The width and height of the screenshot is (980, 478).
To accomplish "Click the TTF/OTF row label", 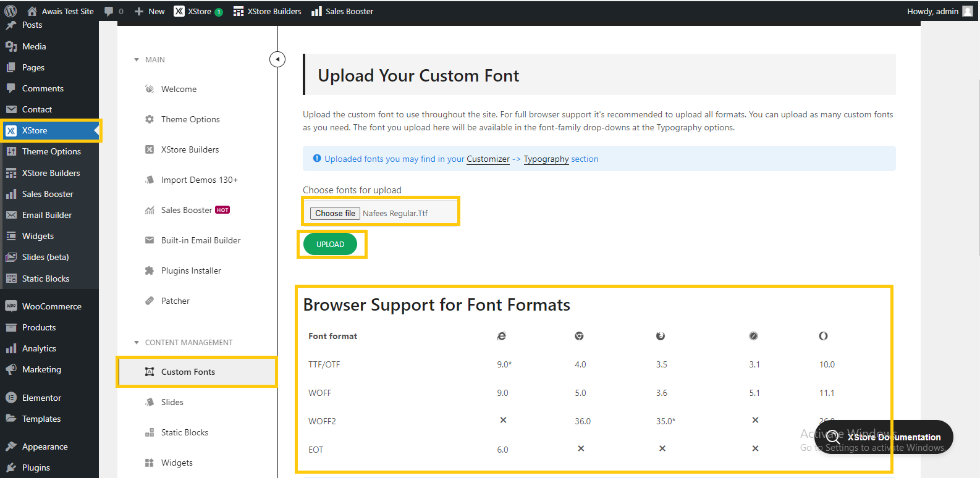I will (x=324, y=364).
